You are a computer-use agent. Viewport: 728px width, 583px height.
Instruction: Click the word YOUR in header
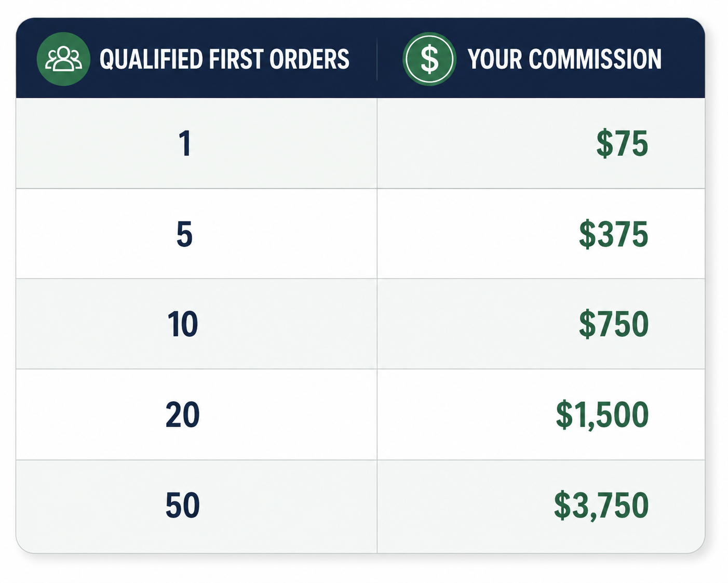click(x=495, y=59)
